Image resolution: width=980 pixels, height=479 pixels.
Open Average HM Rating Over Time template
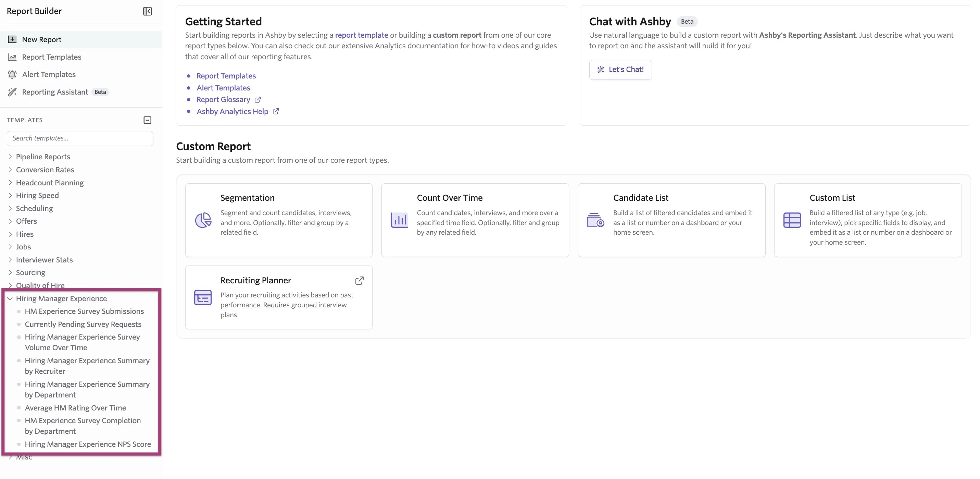75,408
